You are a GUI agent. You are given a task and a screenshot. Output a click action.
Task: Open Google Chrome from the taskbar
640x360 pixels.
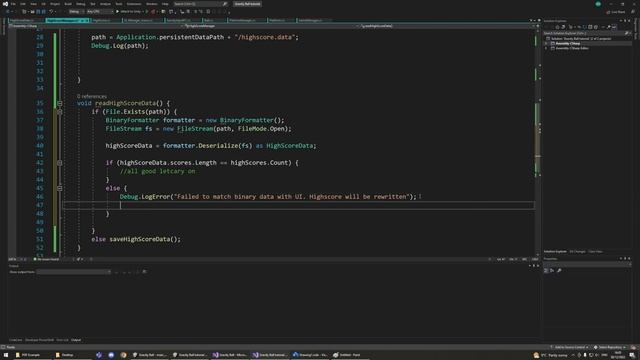(123, 355)
